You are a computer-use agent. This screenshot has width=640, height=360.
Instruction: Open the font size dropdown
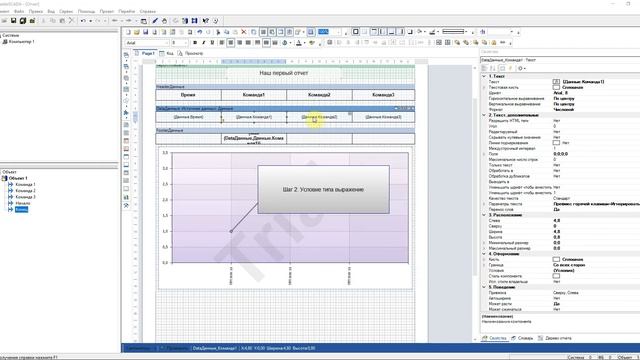tap(186, 43)
